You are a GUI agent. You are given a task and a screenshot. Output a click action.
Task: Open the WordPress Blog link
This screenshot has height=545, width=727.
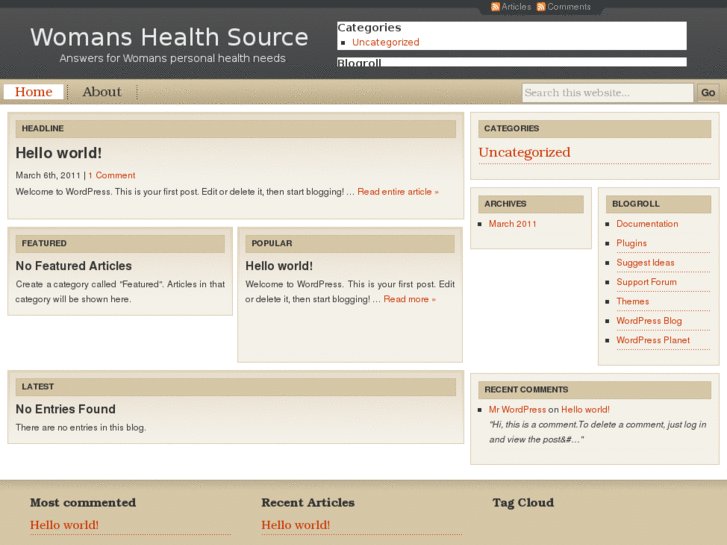[649, 321]
